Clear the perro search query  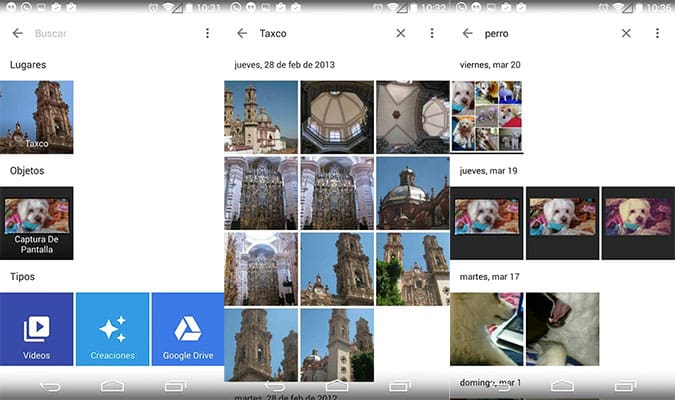coord(626,33)
